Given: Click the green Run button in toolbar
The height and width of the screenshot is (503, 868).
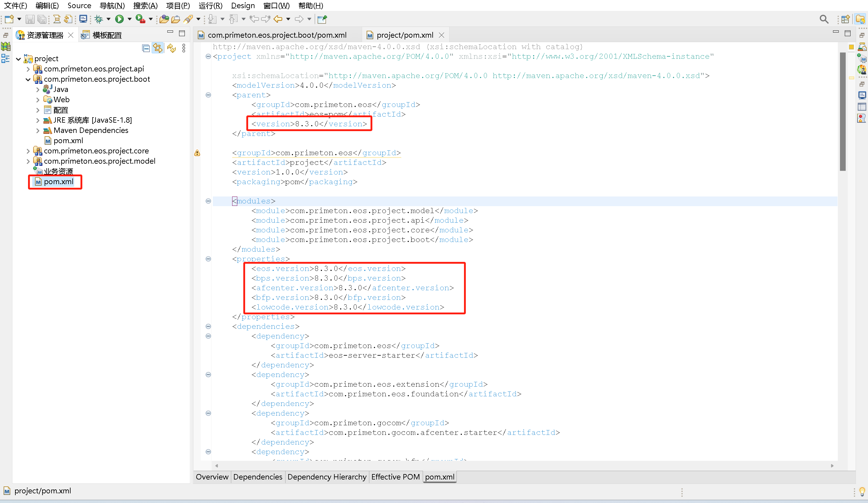Looking at the screenshot, I should [x=119, y=19].
